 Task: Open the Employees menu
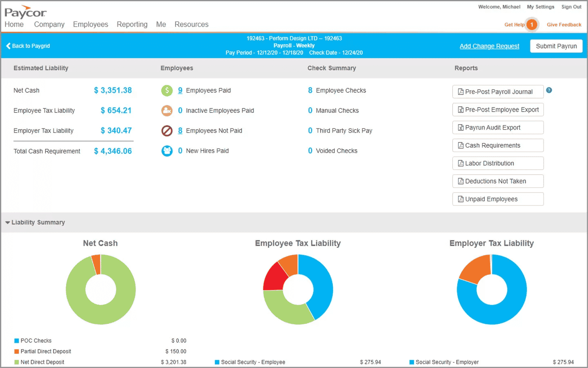click(90, 25)
